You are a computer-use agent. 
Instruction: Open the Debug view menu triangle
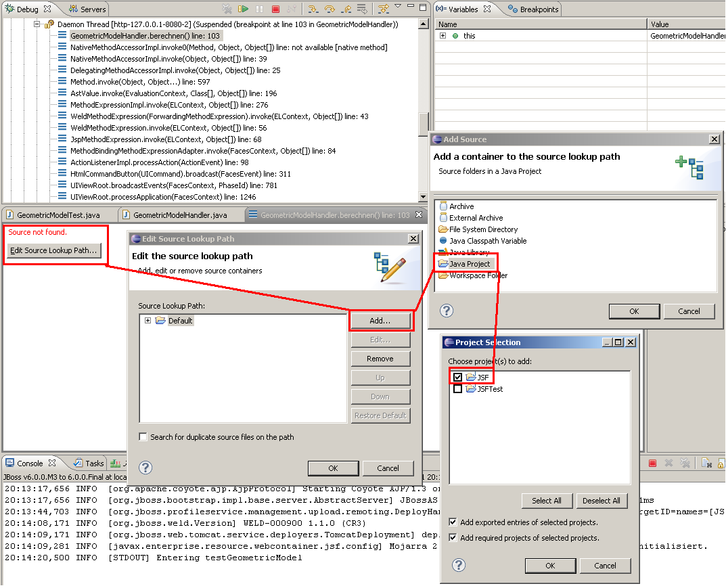pyautogui.click(x=398, y=7)
